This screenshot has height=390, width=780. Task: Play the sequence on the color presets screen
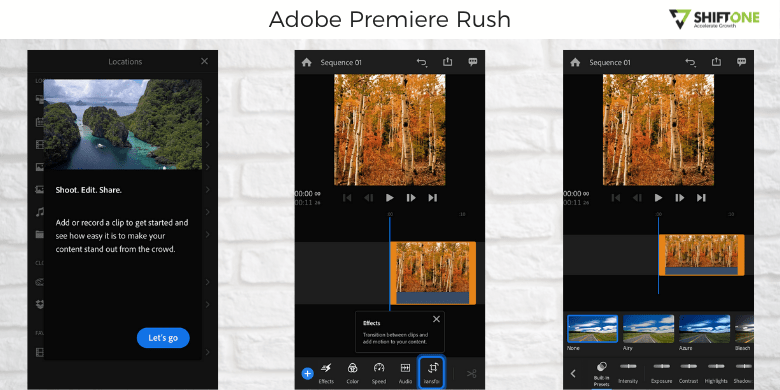pos(658,197)
